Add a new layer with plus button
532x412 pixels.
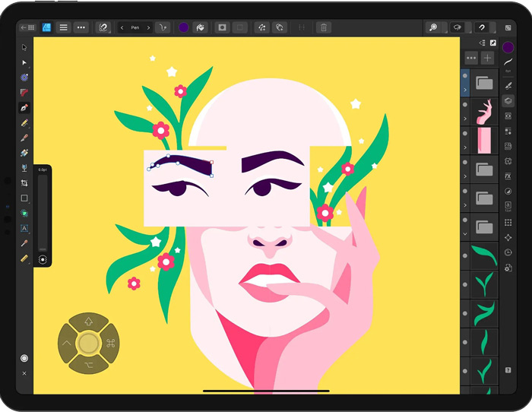pyautogui.click(x=488, y=58)
